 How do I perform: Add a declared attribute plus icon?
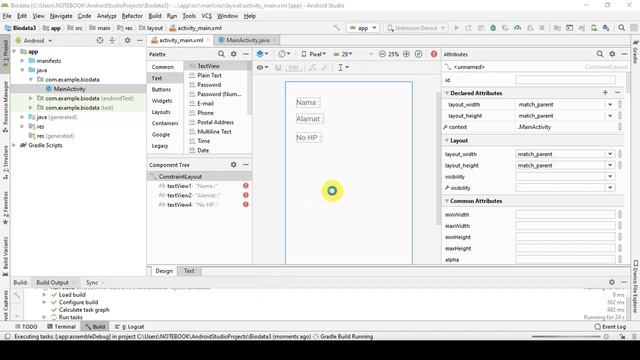[x=605, y=93]
